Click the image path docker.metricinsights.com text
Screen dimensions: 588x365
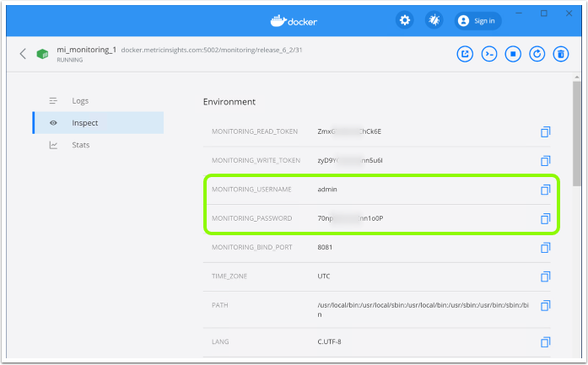212,50
